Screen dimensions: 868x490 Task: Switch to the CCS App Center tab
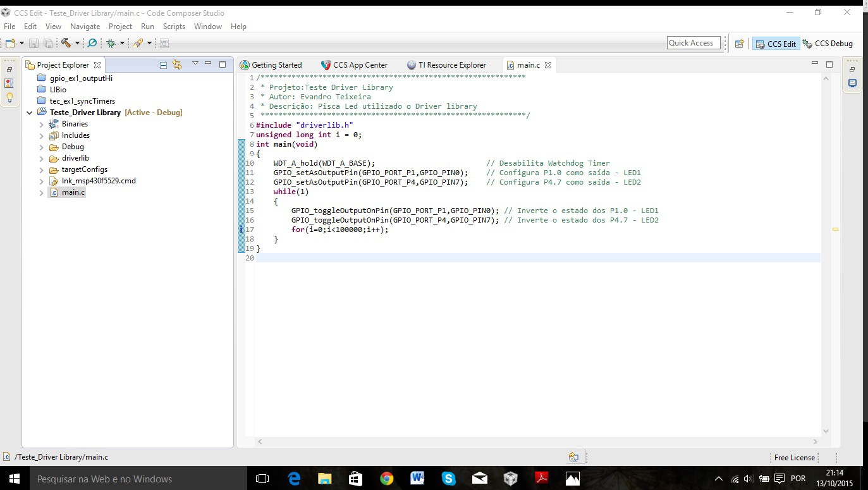pos(354,65)
